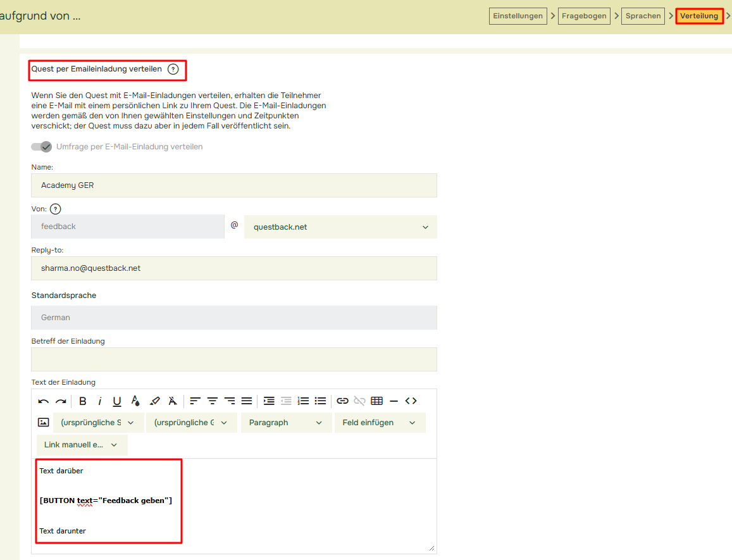Open the questback.net domain dropdown
The image size is (732, 560).
coord(340,227)
